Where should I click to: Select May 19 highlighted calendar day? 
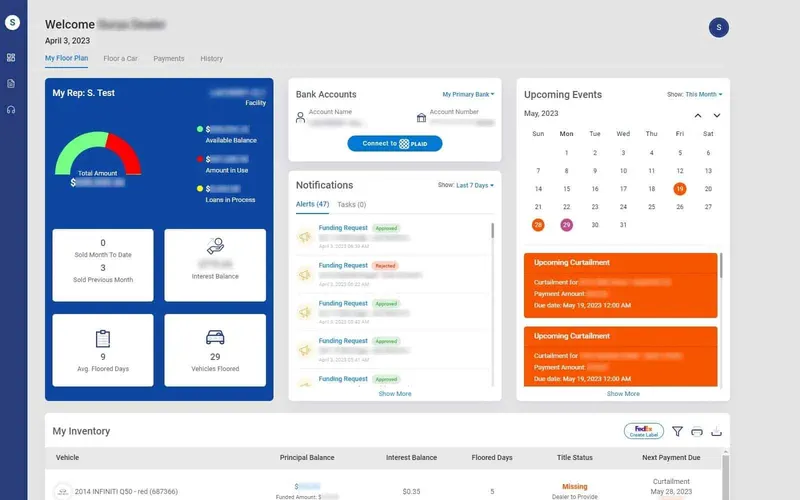tap(680, 189)
